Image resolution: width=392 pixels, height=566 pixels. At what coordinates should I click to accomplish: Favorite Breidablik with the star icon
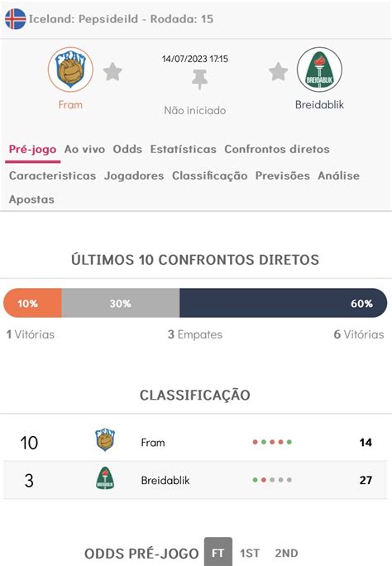(x=279, y=71)
